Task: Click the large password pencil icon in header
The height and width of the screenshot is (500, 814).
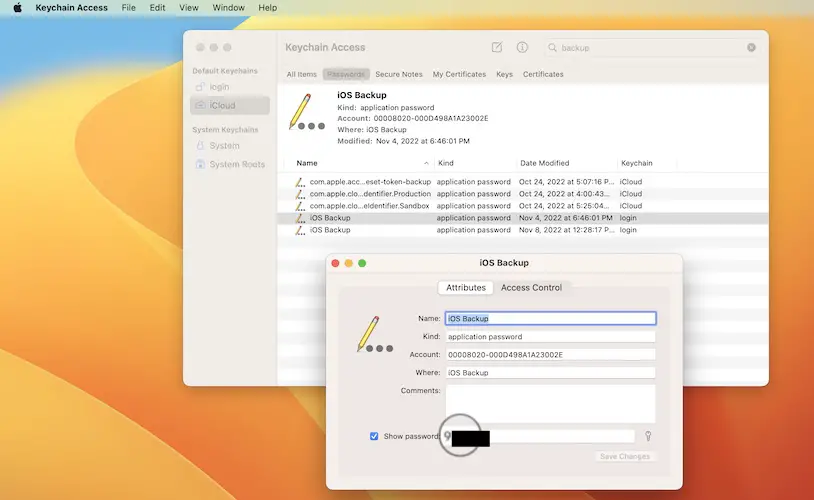Action: [x=306, y=112]
